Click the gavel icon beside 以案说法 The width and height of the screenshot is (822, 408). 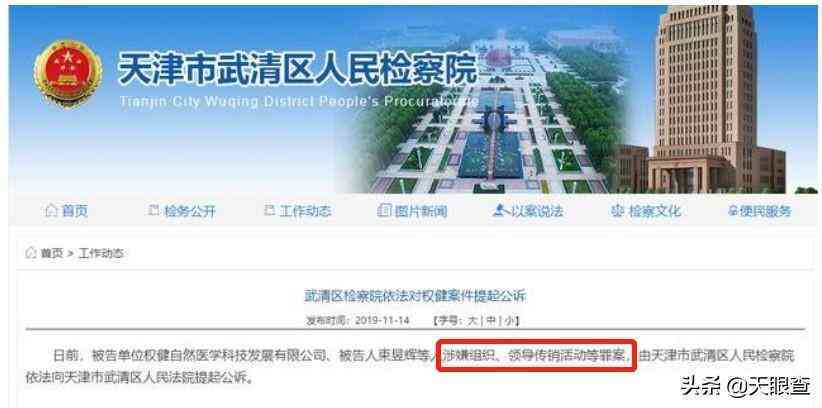click(499, 211)
